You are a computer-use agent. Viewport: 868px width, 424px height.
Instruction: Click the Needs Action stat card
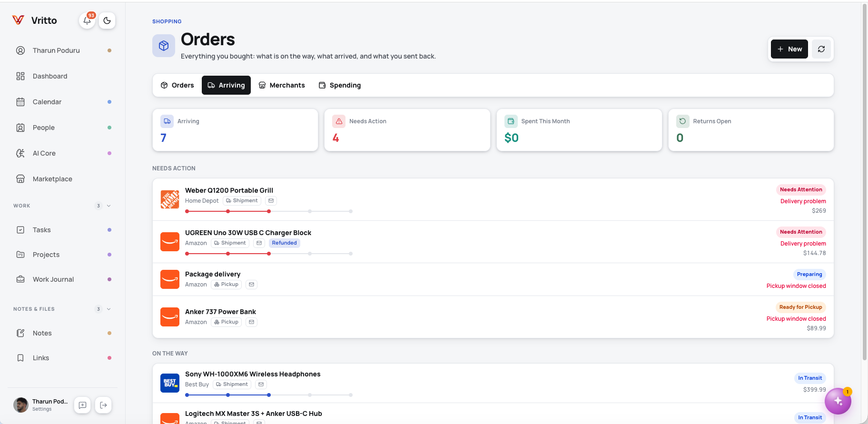coord(407,130)
